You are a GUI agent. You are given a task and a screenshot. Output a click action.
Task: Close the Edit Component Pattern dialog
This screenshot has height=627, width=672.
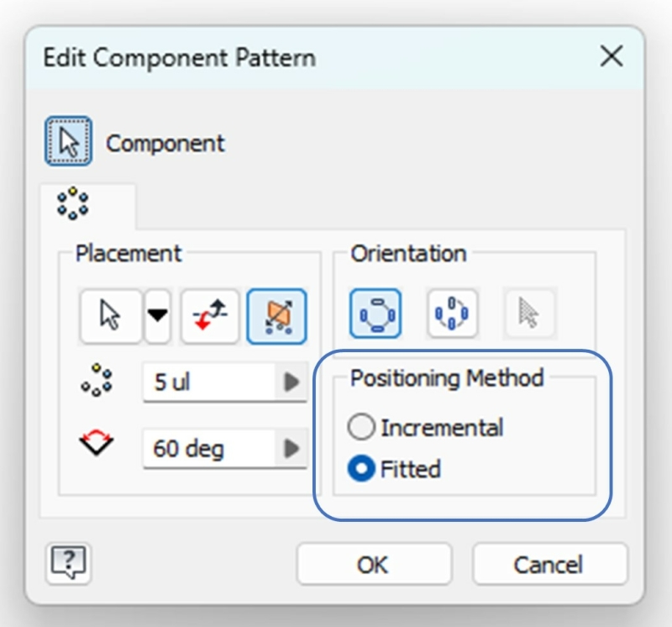click(612, 56)
